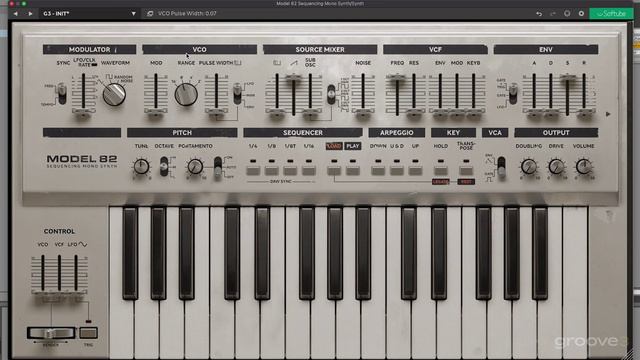Screen dimensions: 640x360
Task: Click the redo arrow icon
Action: coord(553,13)
